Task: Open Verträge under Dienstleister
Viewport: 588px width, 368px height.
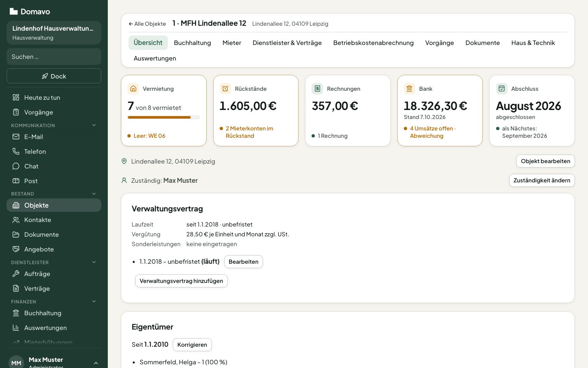Action: tap(54, 288)
